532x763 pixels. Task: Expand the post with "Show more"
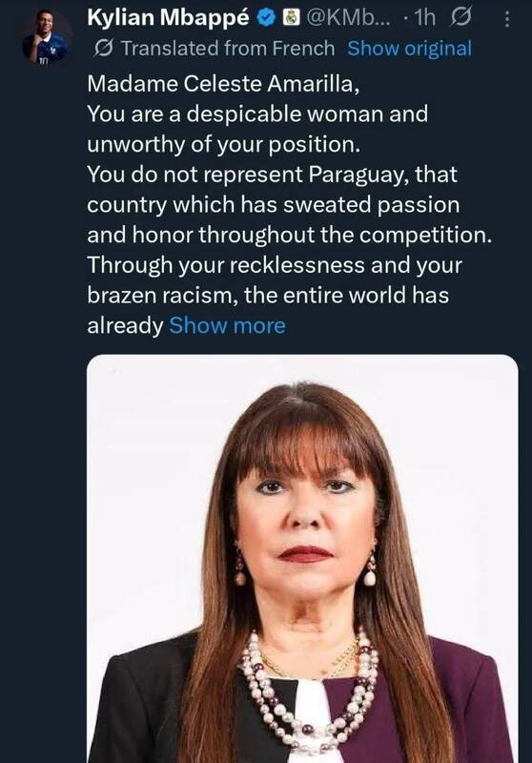tap(227, 325)
